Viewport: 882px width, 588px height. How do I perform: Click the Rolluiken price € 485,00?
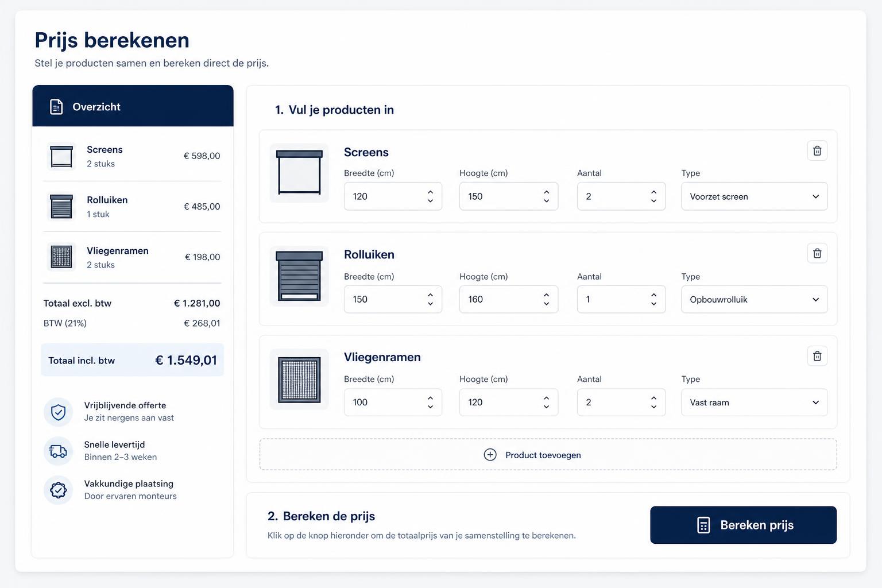pos(202,207)
